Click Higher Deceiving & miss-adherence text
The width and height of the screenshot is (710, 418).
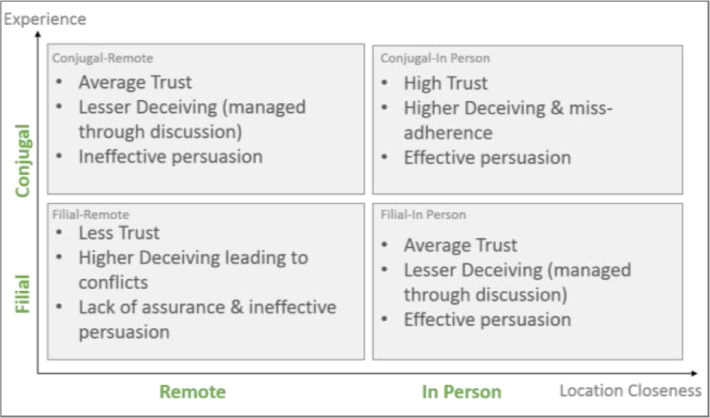pyautogui.click(x=508, y=120)
